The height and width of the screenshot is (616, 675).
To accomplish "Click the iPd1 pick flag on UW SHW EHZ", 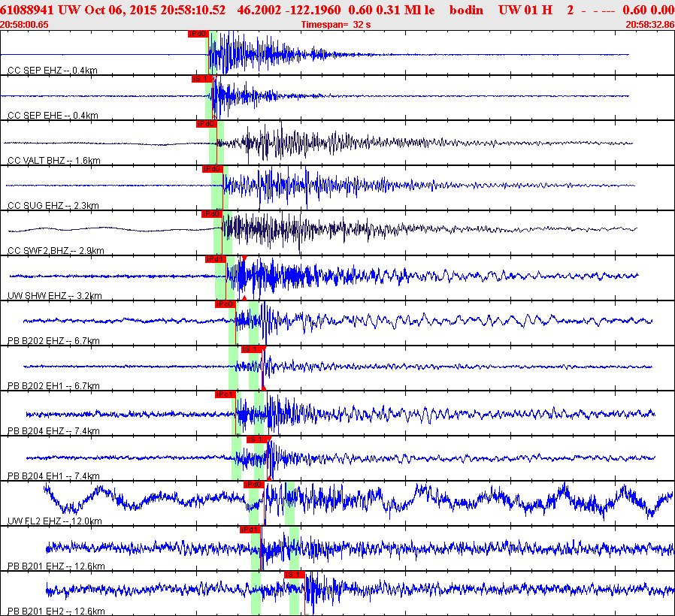I will 215,259.
